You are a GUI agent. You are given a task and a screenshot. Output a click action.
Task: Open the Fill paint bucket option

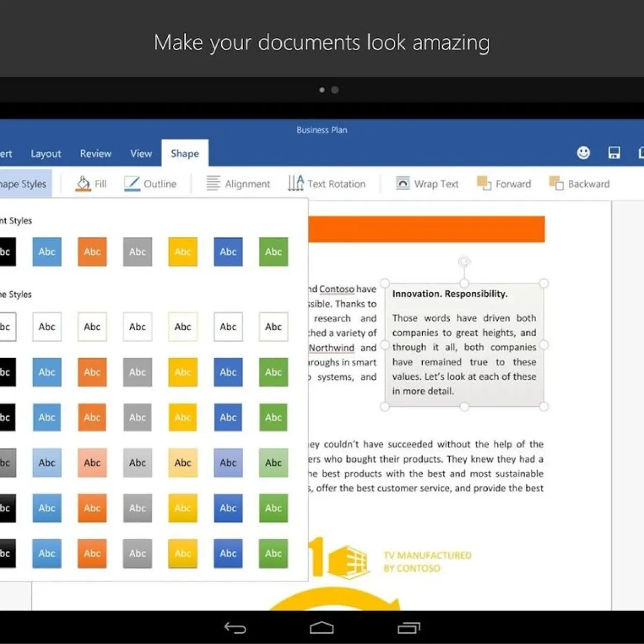(91, 184)
